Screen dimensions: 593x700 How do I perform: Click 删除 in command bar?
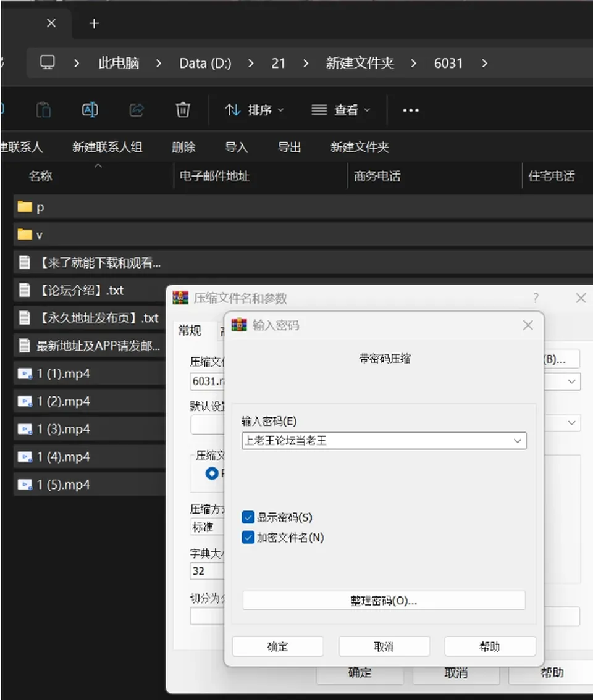point(183,147)
